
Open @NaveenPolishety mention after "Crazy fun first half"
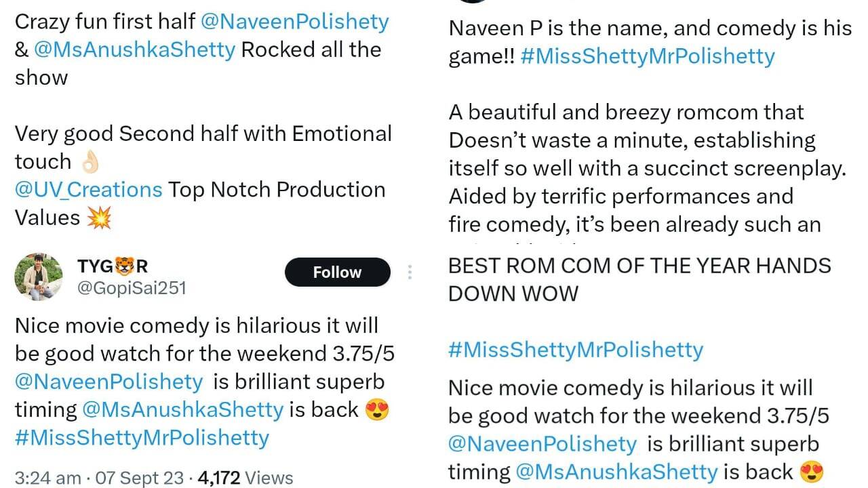(295, 22)
